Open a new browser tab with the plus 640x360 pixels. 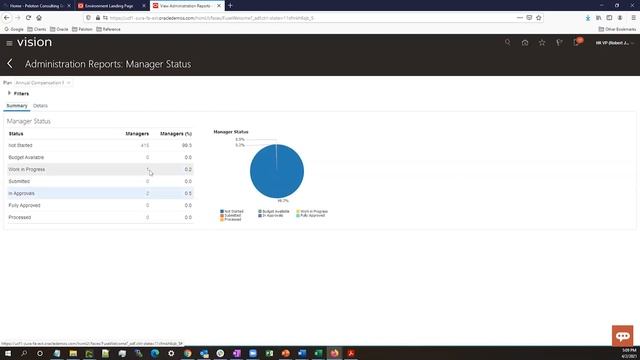pos(230,6)
